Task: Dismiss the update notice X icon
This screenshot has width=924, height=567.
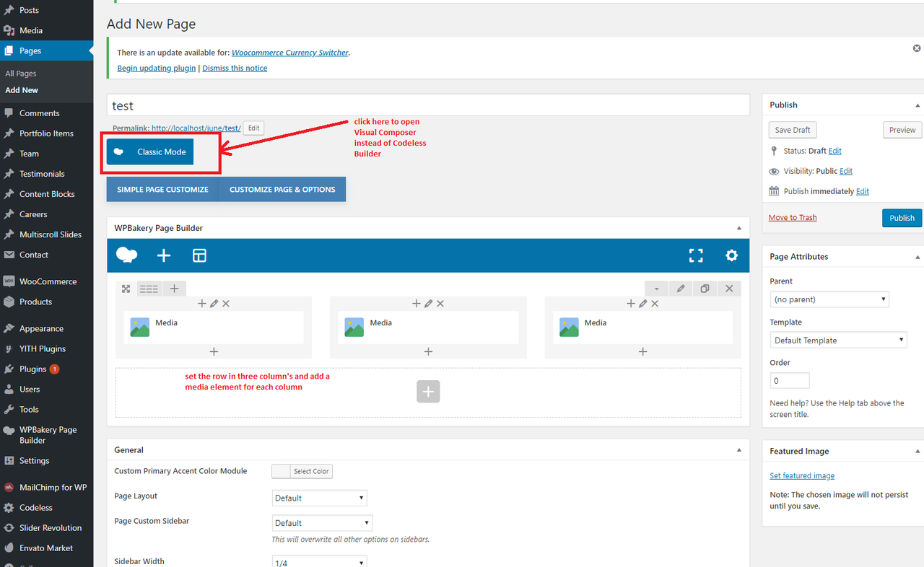Action: tap(917, 48)
